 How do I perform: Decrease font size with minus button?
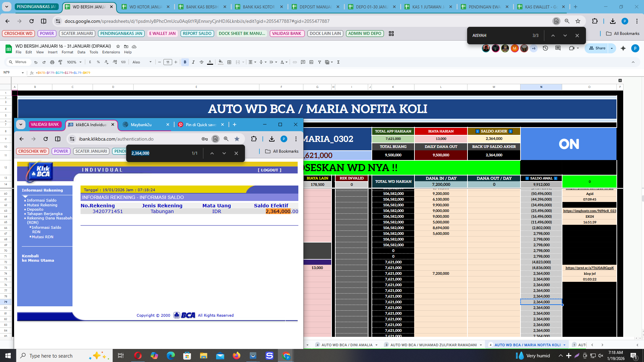pos(159,62)
